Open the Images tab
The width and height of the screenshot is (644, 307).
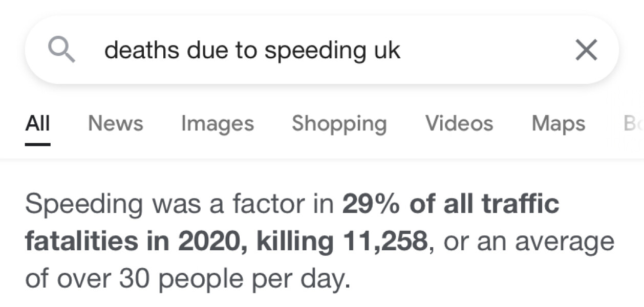[x=217, y=123]
